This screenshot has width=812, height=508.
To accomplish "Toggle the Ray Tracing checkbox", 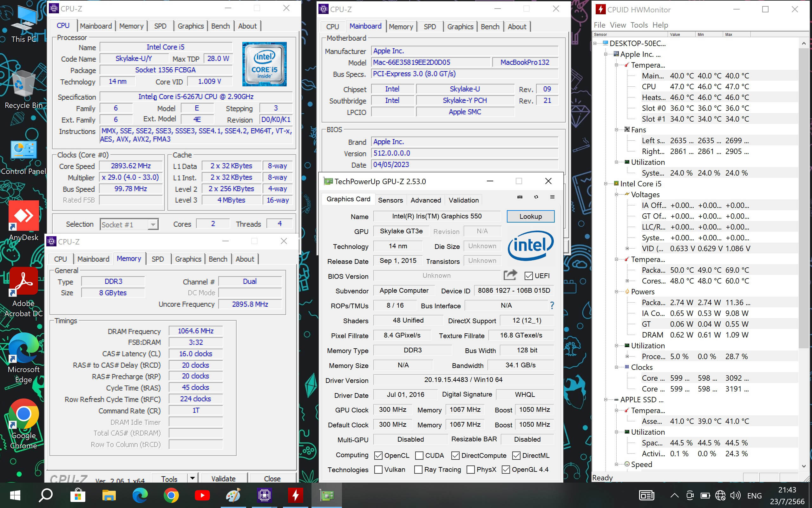I will pyautogui.click(x=418, y=469).
